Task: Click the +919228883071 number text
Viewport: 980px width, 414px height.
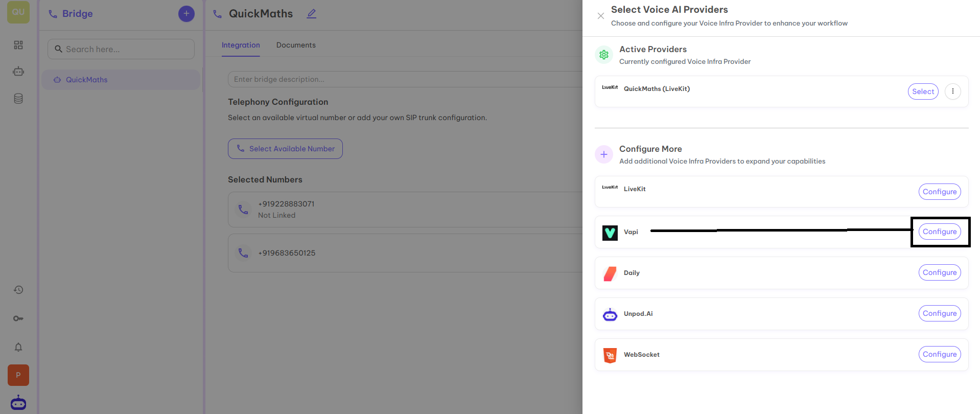Action: [x=286, y=204]
